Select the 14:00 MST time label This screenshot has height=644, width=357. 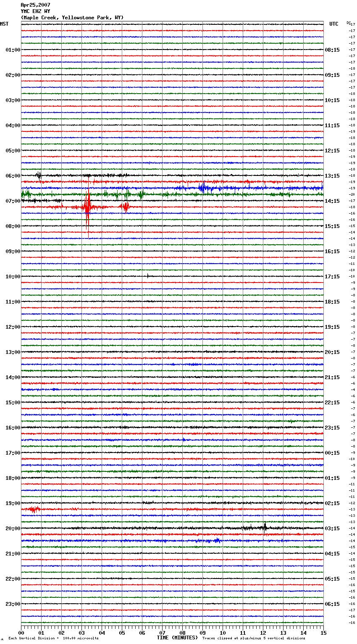13,377
